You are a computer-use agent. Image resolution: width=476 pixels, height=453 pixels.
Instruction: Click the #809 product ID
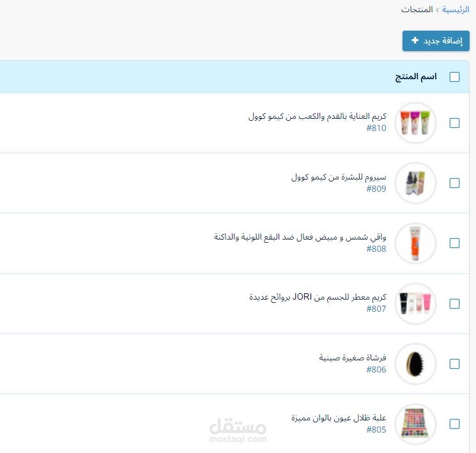376,188
